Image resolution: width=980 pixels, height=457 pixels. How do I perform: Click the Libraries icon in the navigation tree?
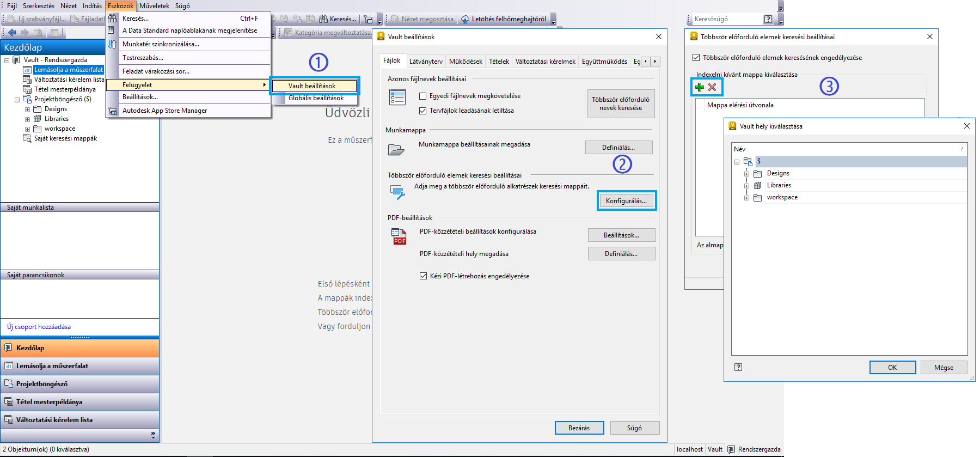tap(38, 119)
